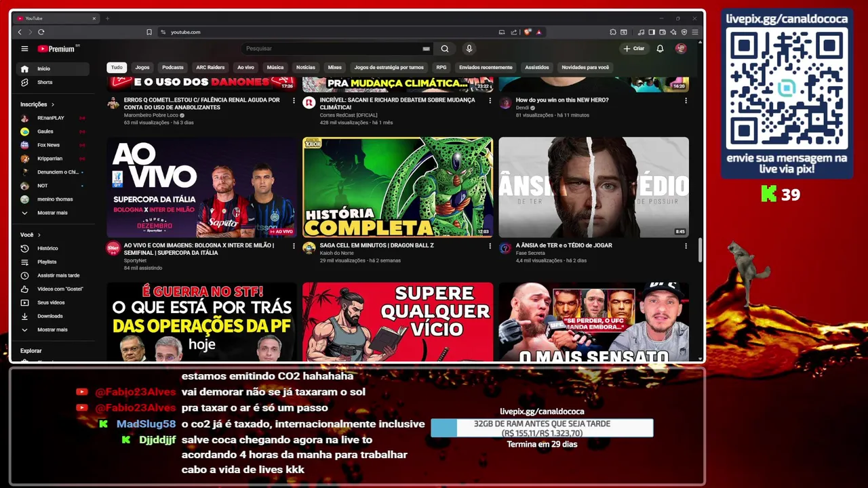
Task: Open the Inscrições section arrow
Action: pos(52,104)
